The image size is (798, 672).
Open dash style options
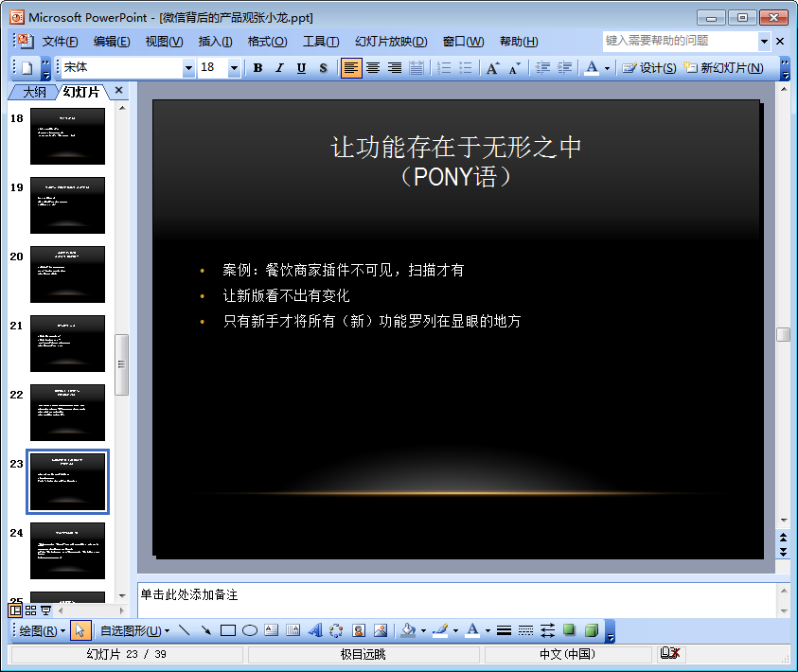[x=525, y=630]
